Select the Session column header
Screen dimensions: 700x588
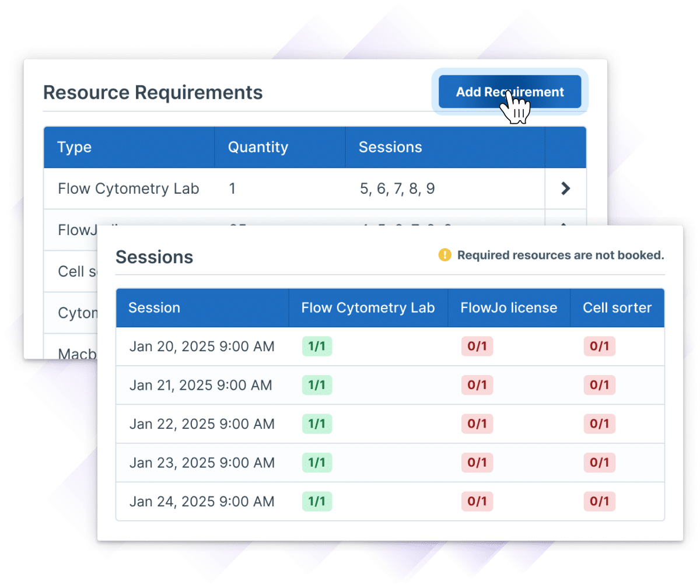coord(154,308)
